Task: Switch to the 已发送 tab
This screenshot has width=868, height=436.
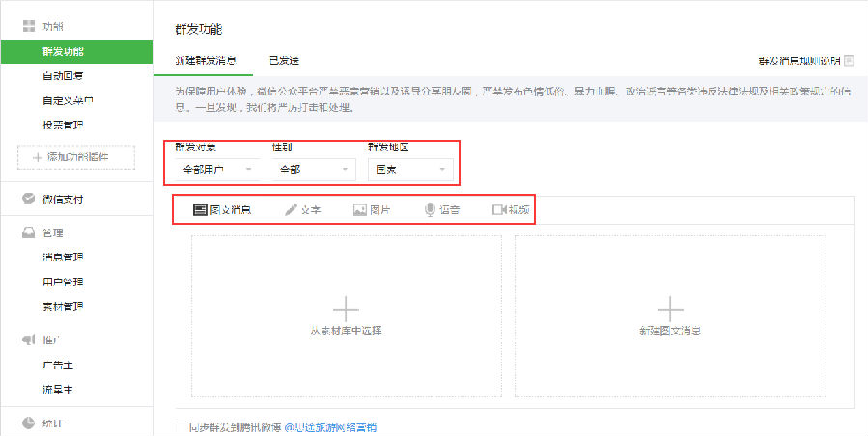Action: (x=284, y=60)
